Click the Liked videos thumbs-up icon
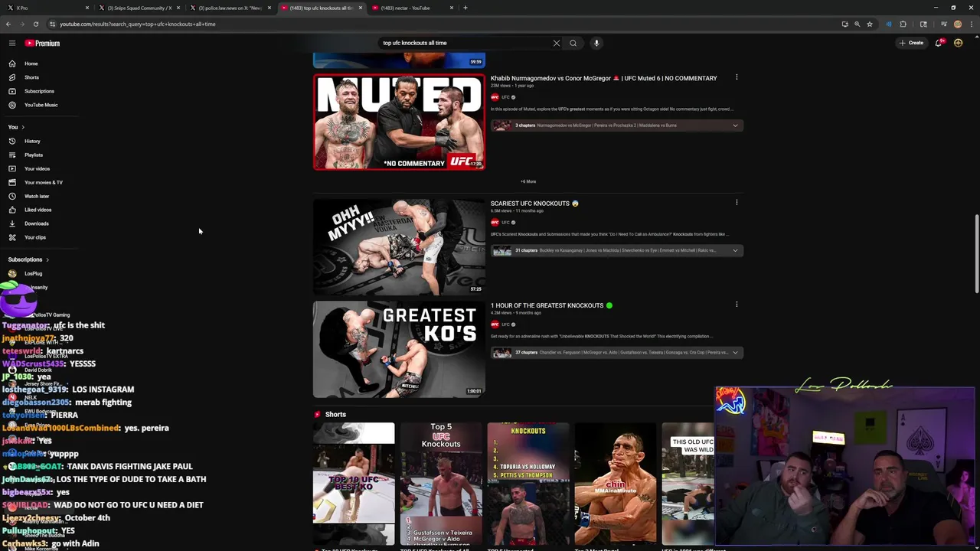 pos(12,210)
